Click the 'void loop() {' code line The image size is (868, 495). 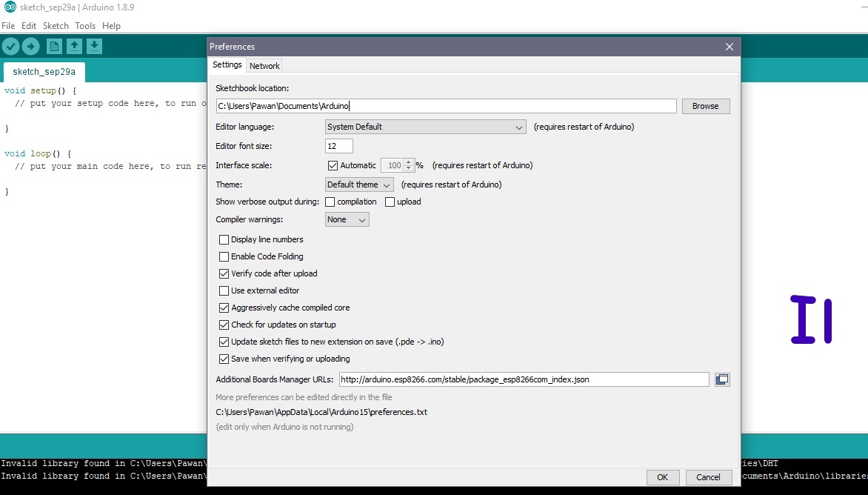pyautogui.click(x=38, y=154)
